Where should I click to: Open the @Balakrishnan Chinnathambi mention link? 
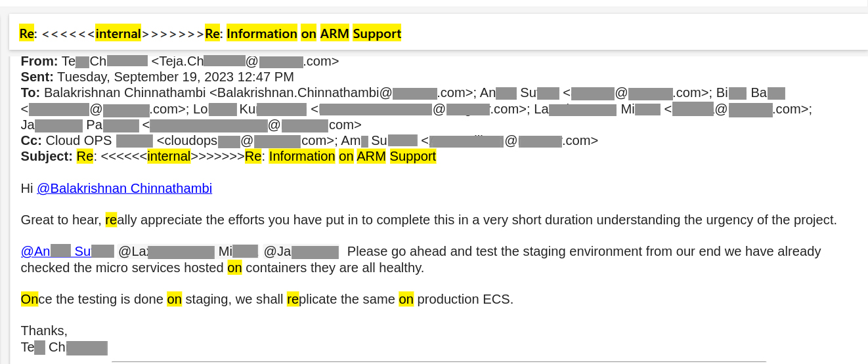pyautogui.click(x=124, y=189)
